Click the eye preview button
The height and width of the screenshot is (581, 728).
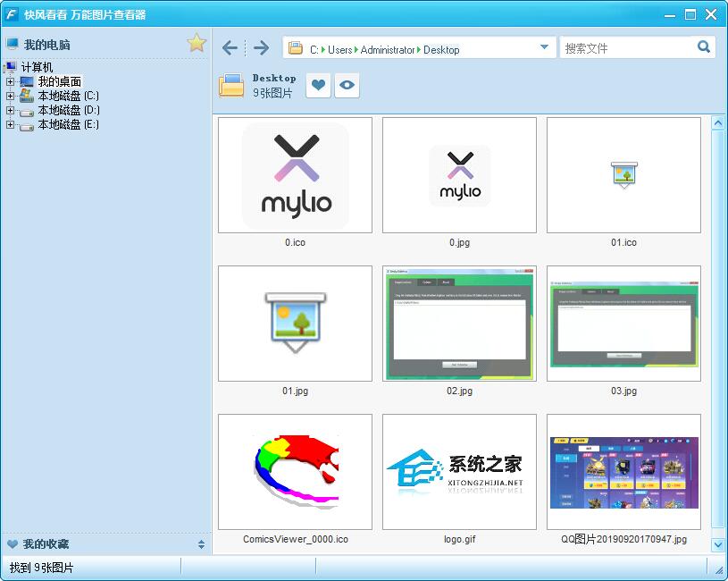click(x=347, y=85)
